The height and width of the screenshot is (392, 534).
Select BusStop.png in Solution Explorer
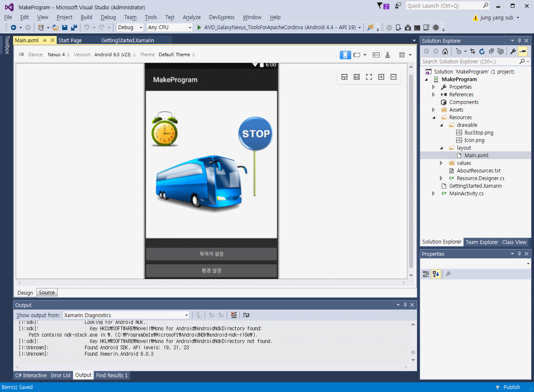[479, 132]
